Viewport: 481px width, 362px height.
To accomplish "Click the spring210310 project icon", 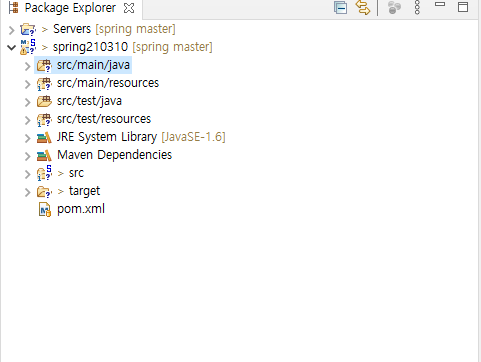I will (28, 47).
